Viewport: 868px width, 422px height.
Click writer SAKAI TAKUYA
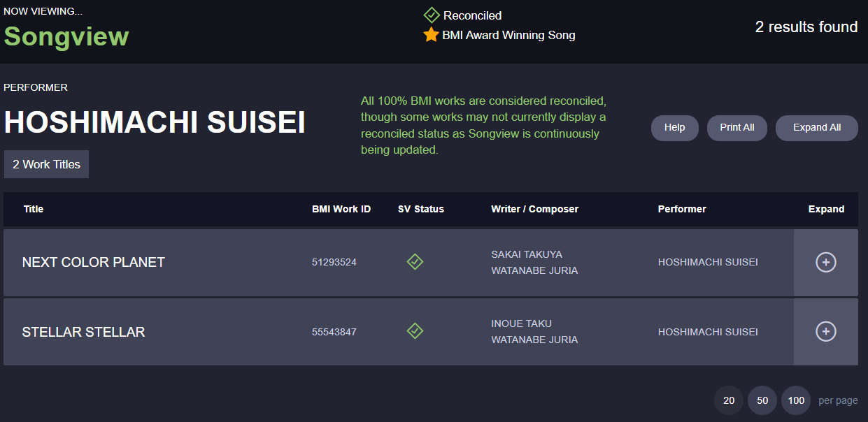[527, 254]
